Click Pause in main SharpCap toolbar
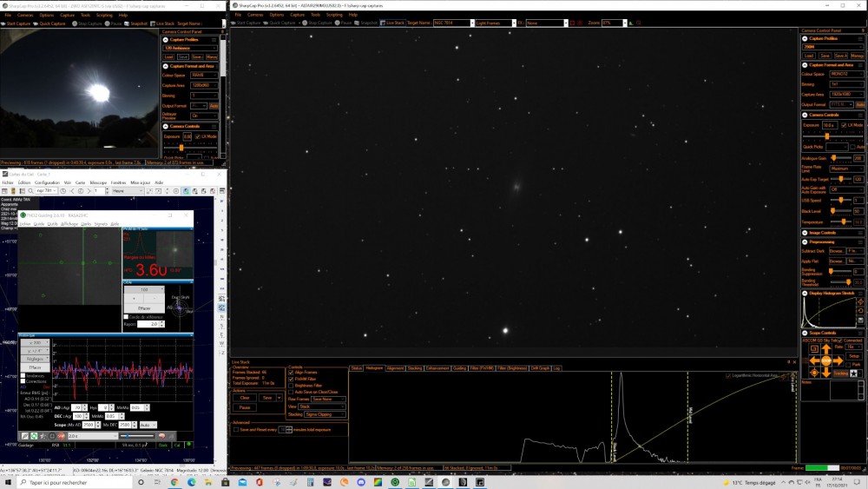 (x=343, y=23)
